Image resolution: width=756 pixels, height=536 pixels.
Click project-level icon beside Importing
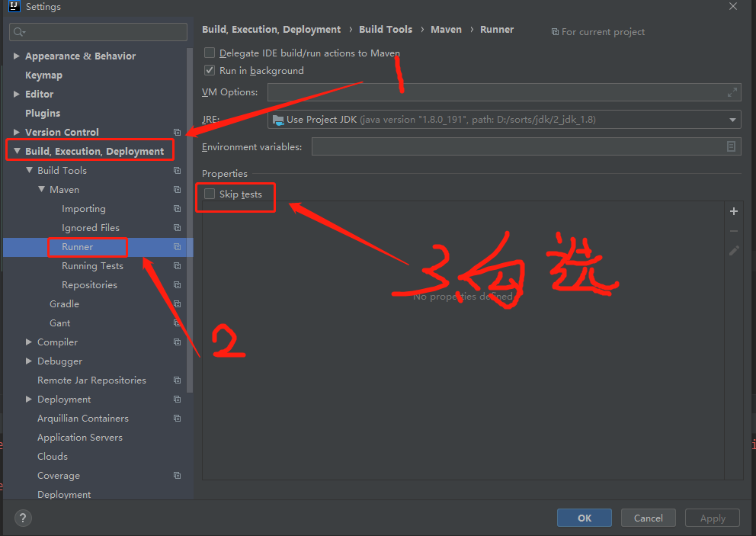pos(177,208)
